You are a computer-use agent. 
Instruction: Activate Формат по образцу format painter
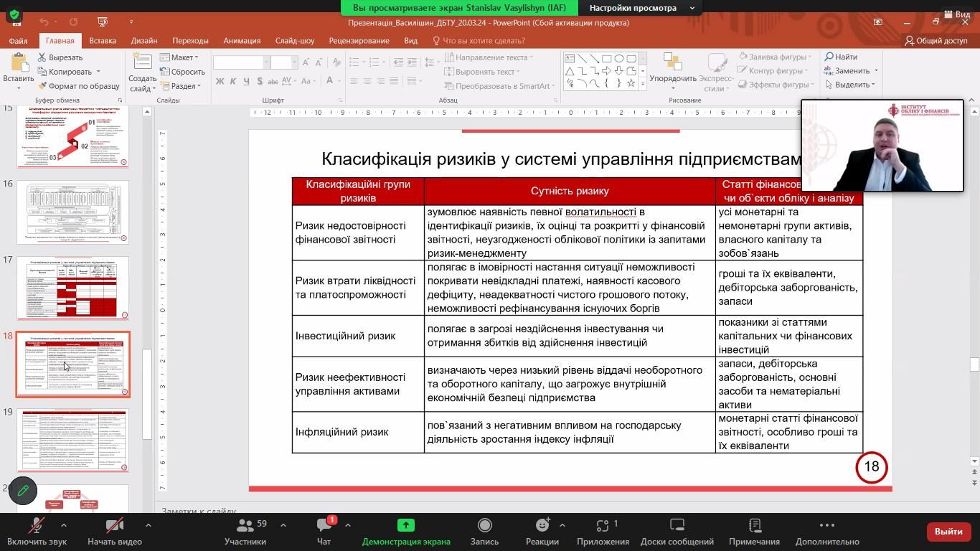coord(79,86)
